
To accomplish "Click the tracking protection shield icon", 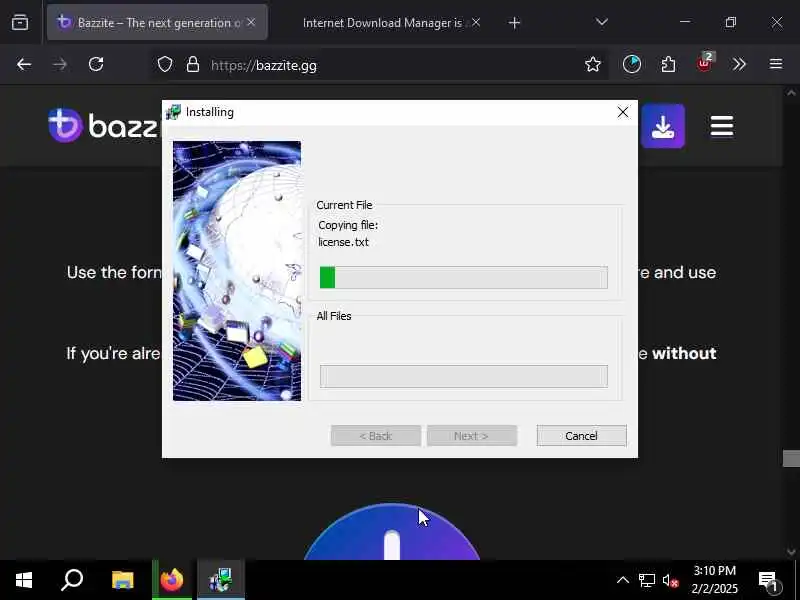I will tap(165, 65).
